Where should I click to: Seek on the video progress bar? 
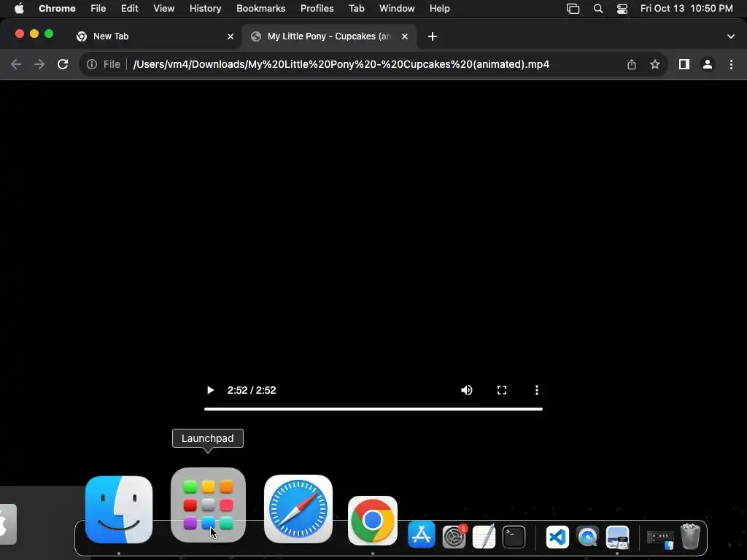pos(373,409)
